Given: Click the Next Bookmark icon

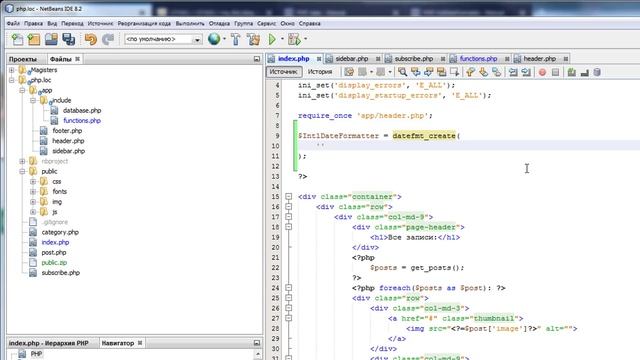Looking at the screenshot, I should [483, 72].
